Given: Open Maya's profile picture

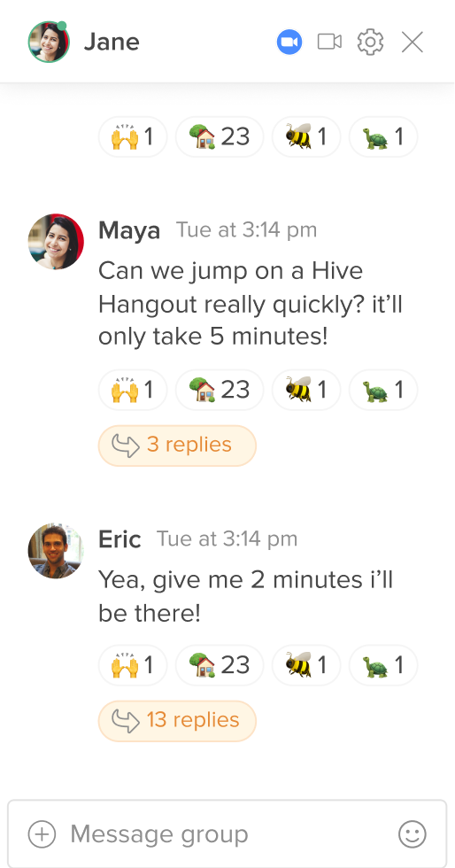Looking at the screenshot, I should coord(56,241).
